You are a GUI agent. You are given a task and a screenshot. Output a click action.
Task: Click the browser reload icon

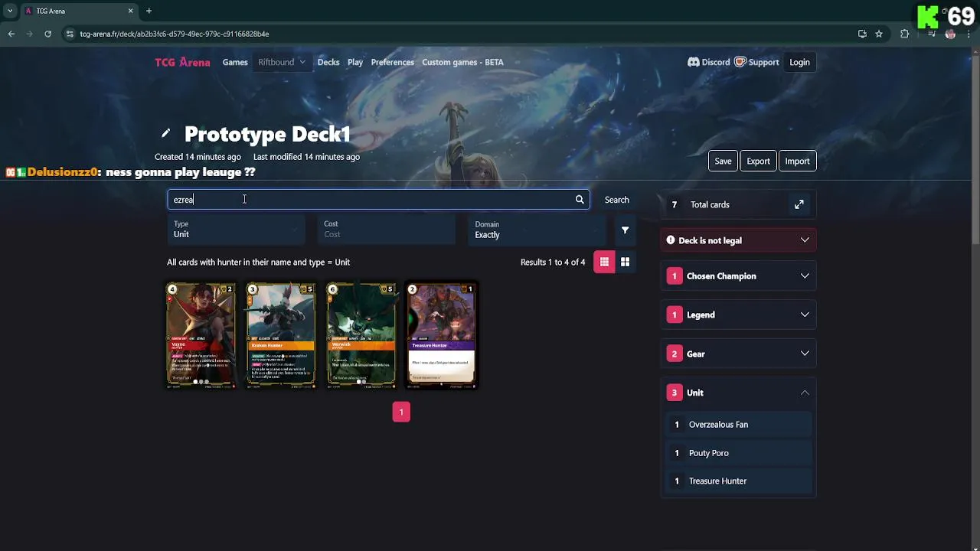pos(47,34)
